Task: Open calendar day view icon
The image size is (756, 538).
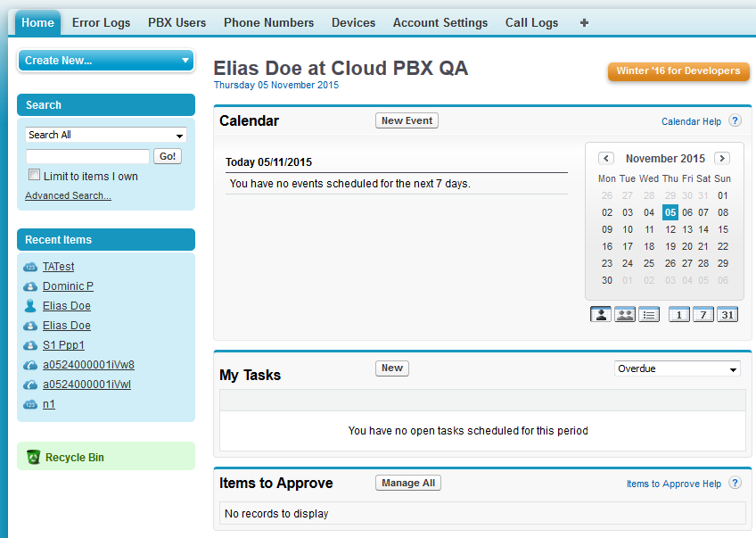Action: coord(679,314)
